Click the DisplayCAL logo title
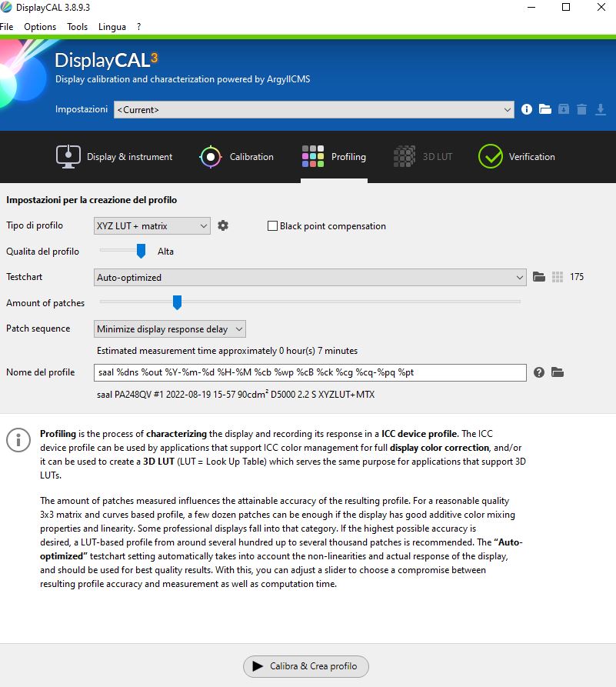616x687 pixels. (x=106, y=61)
